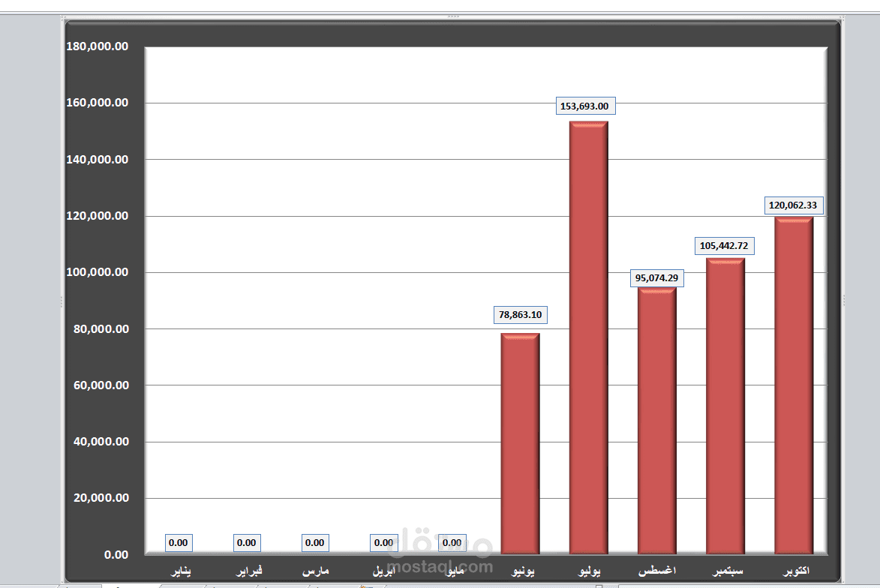Select the 80,000.00 axis value
Image resolution: width=880 pixels, height=588 pixels.
pos(101,328)
